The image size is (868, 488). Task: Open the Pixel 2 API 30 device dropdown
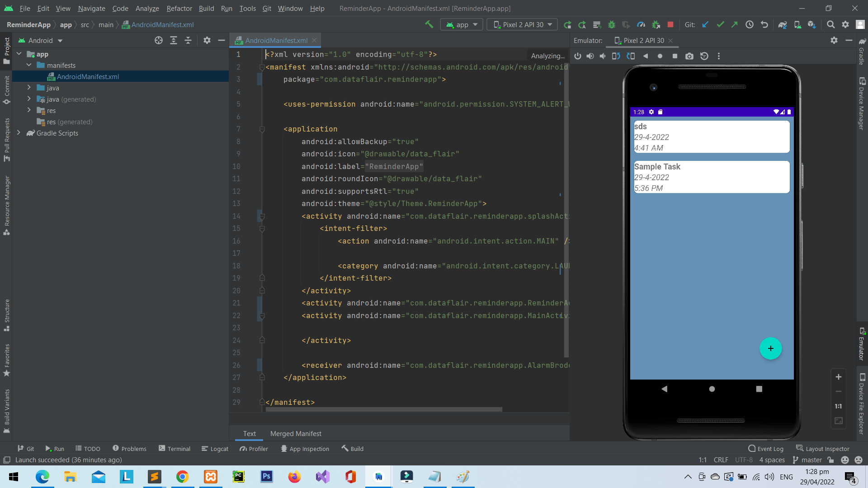coord(522,24)
